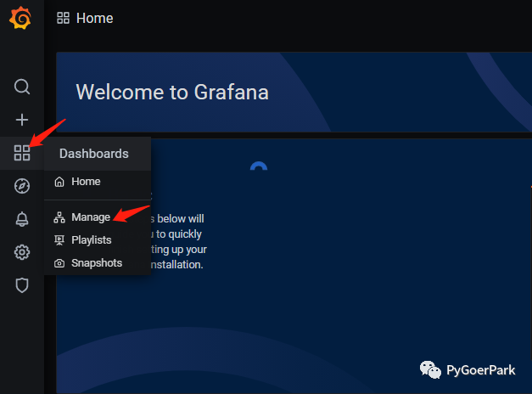
Task: Click the house icon next to Home
Action: click(x=59, y=182)
